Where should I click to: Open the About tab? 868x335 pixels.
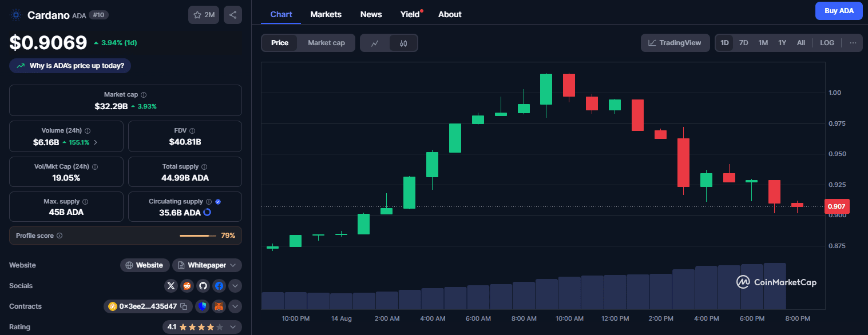(450, 14)
